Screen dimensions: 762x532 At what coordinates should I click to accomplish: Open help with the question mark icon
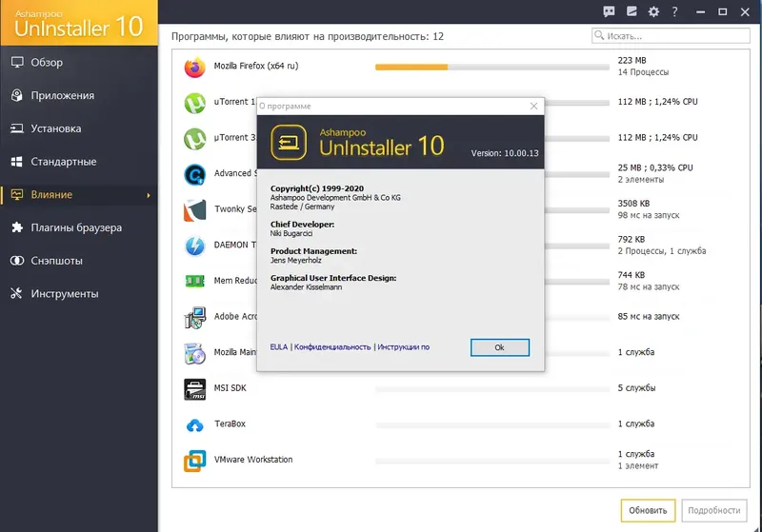point(674,11)
